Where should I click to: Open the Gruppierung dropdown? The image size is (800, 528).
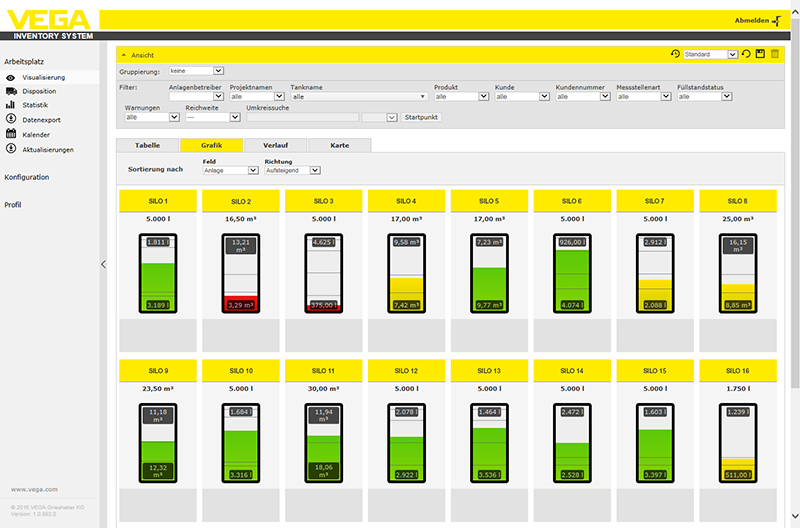click(197, 72)
